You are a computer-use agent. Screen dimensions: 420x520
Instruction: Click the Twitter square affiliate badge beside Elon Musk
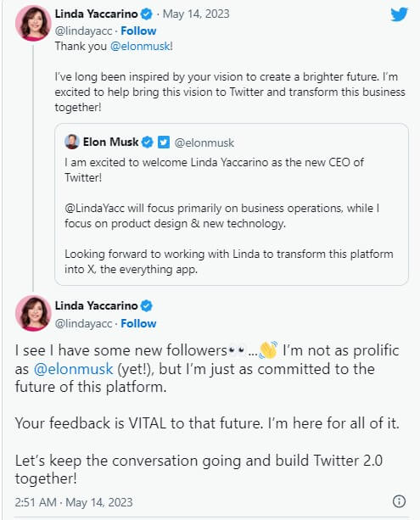pyautogui.click(x=164, y=143)
